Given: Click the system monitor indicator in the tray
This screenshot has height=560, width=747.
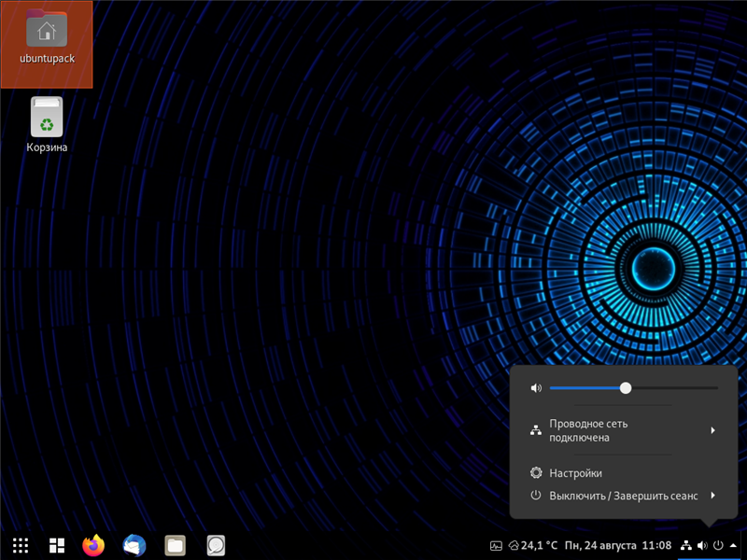Looking at the screenshot, I should 496,546.
